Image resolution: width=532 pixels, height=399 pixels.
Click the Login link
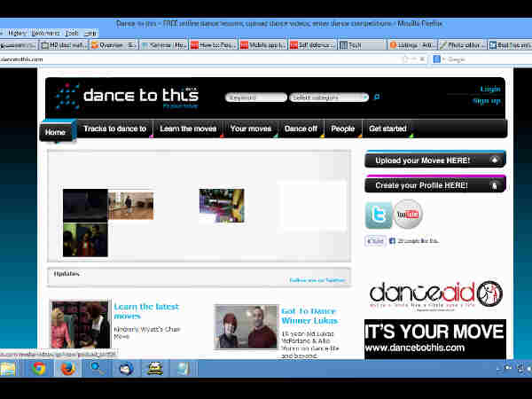490,89
